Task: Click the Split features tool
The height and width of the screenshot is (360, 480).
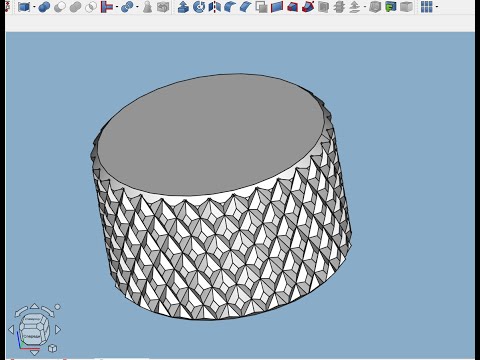Action: point(127,7)
